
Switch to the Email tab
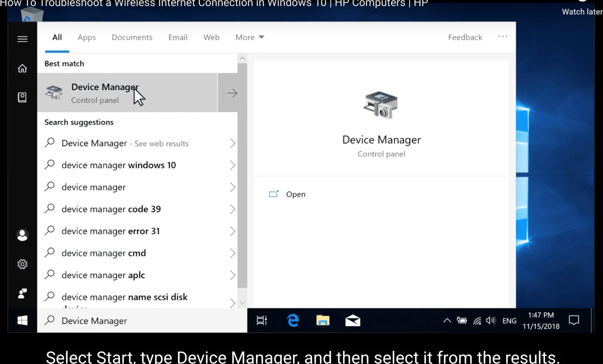pyautogui.click(x=178, y=37)
